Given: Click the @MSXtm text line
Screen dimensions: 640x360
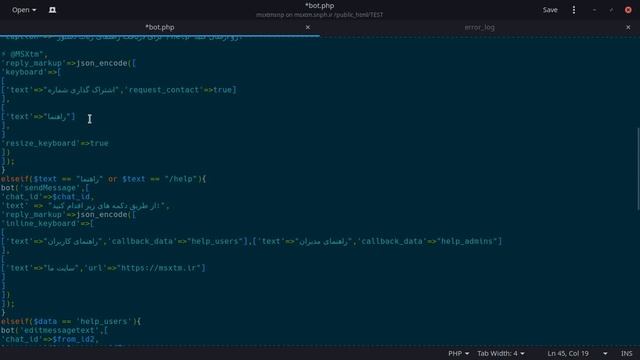Looking at the screenshot, I should pos(24,54).
